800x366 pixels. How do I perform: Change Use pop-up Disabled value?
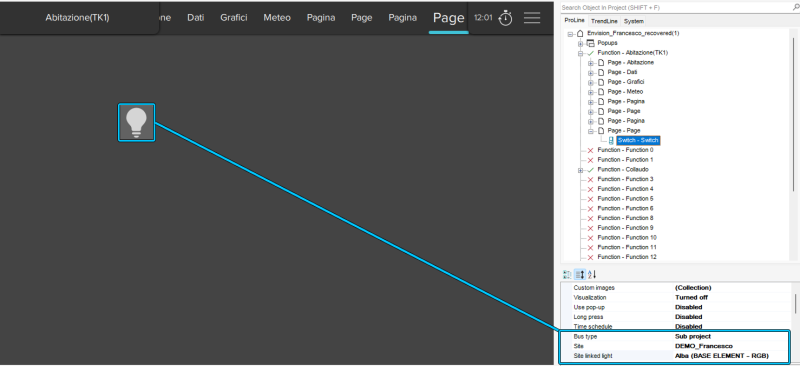point(688,307)
